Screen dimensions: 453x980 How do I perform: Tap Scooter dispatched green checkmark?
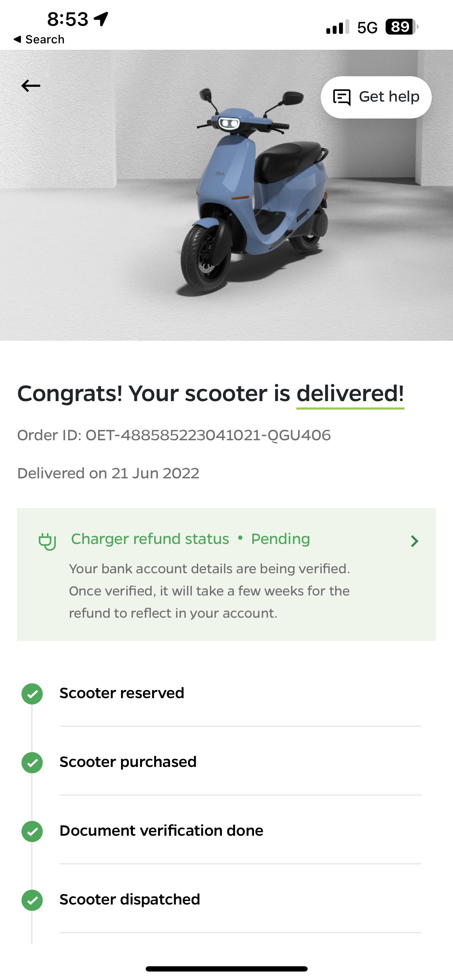32,900
